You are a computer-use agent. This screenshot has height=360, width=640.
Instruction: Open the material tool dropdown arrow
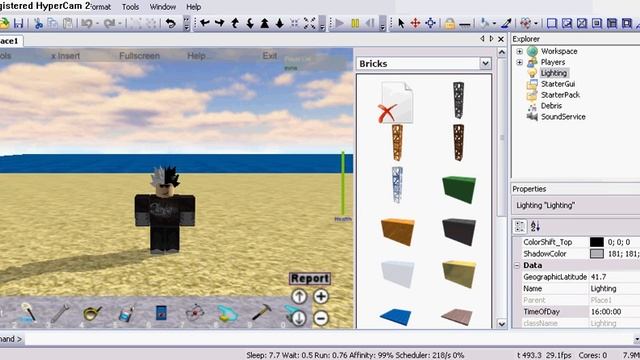tap(536, 24)
